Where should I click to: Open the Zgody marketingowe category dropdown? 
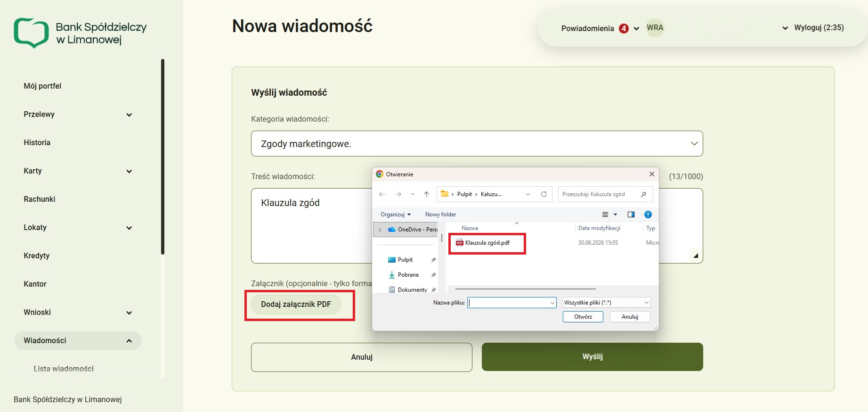[477, 144]
